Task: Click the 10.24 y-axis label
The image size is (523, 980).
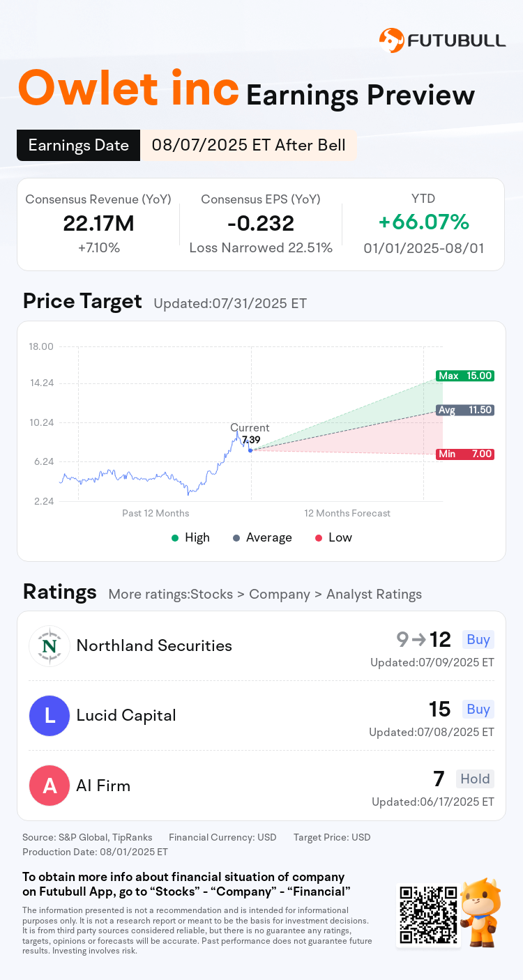Action: [x=41, y=422]
